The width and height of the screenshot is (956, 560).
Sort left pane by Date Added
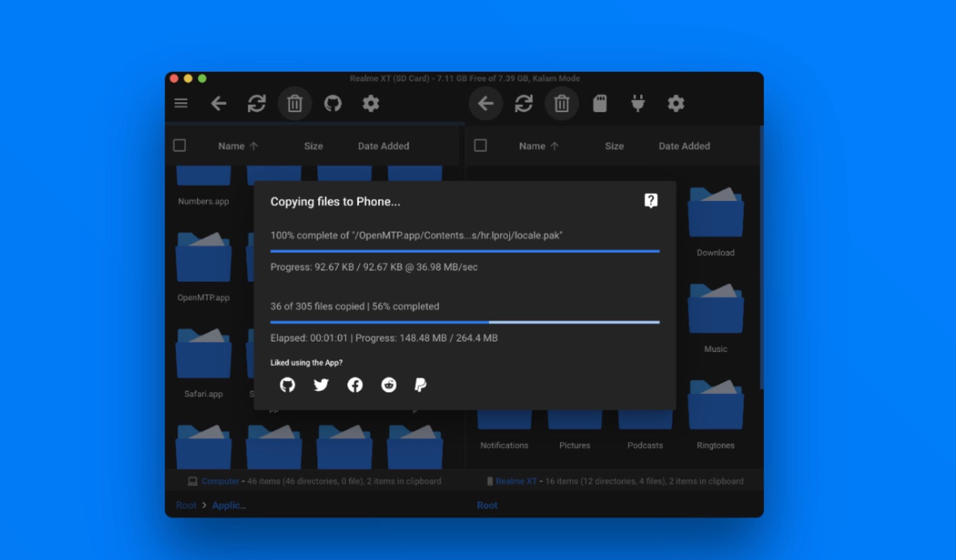(x=383, y=146)
